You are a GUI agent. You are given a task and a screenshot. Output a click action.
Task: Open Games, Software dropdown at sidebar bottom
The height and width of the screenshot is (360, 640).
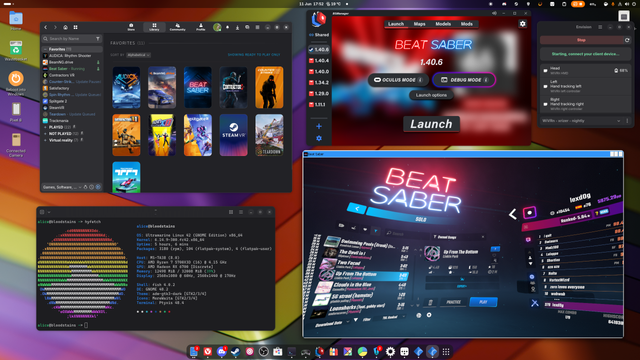click(62, 187)
